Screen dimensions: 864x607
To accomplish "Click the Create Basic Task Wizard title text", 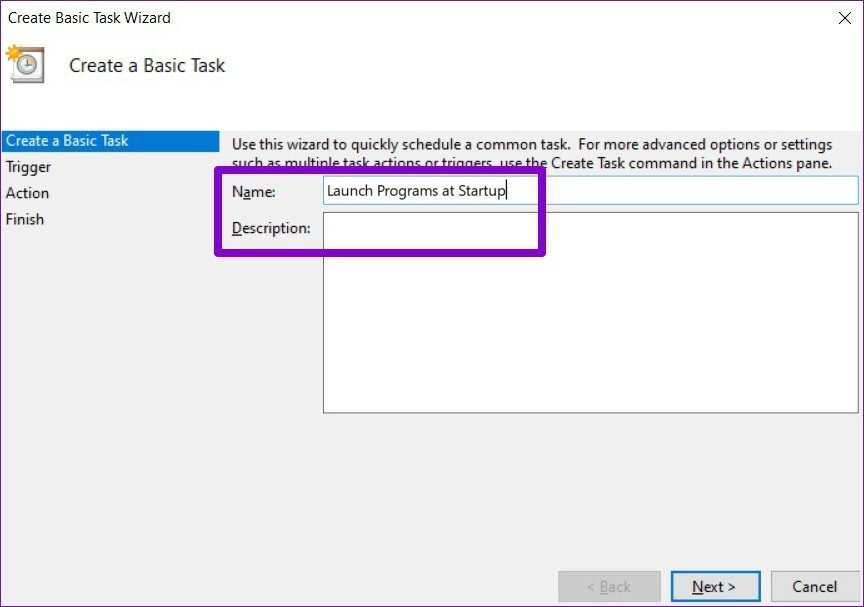I will coord(89,18).
